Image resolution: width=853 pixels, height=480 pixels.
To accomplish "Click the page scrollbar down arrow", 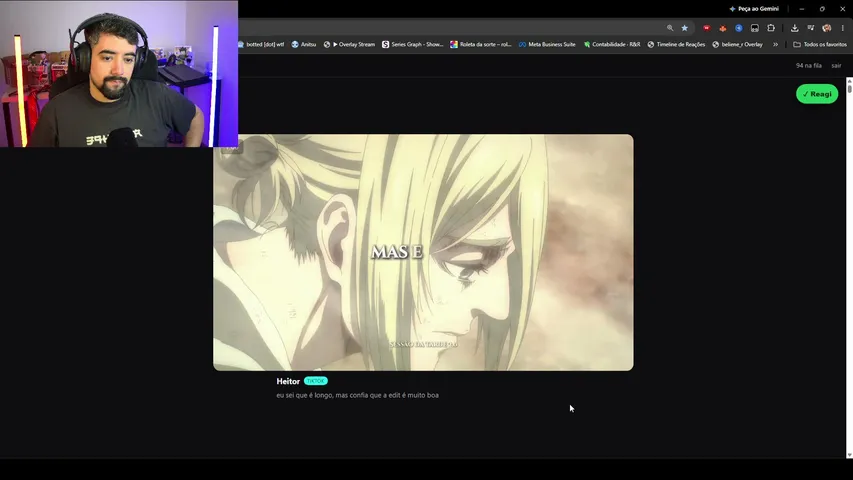I will click(849, 455).
